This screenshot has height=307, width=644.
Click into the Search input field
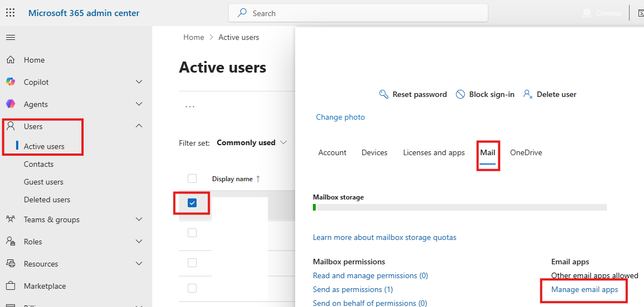coord(358,13)
